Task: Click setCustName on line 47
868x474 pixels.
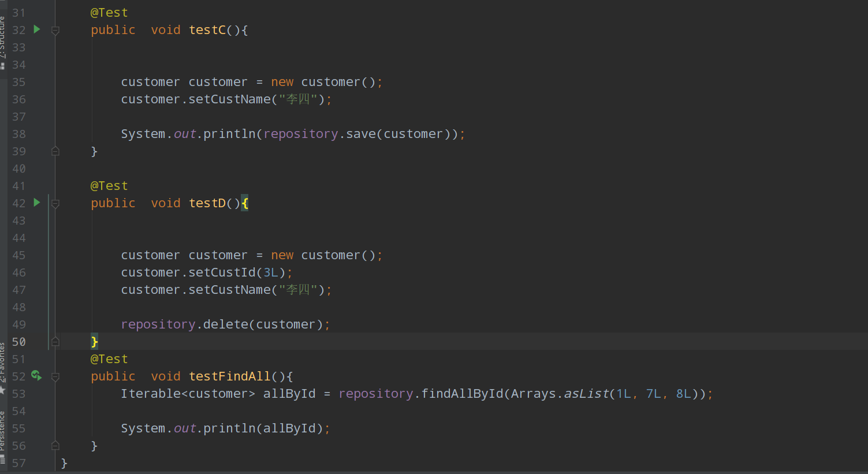Action: [x=230, y=290]
